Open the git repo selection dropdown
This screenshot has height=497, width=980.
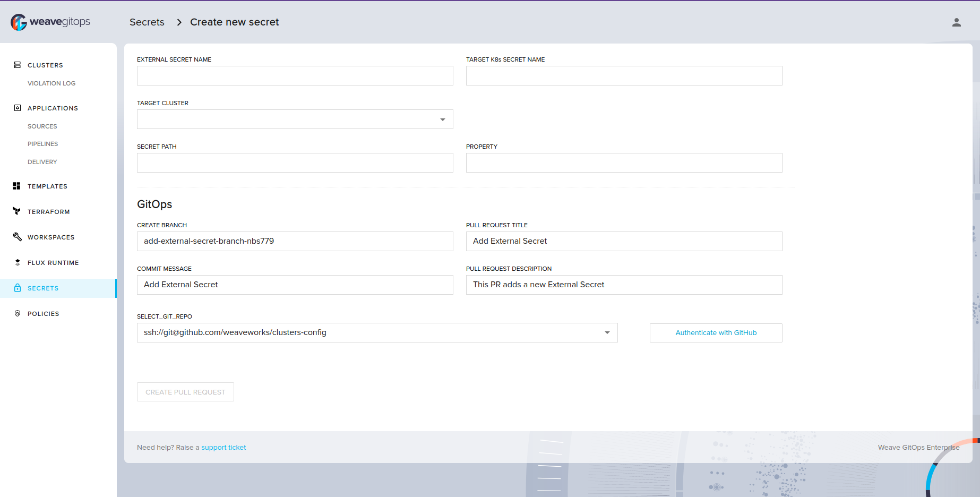[x=377, y=332]
